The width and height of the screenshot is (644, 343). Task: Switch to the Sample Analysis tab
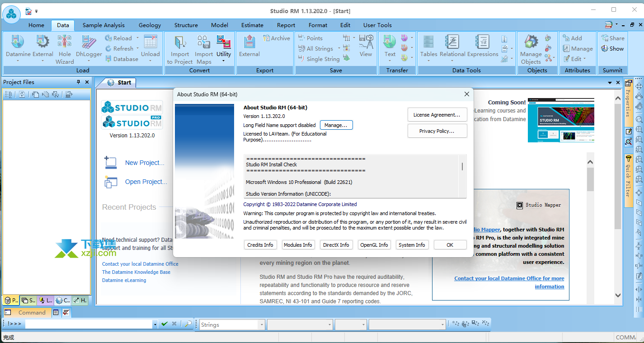tap(103, 25)
